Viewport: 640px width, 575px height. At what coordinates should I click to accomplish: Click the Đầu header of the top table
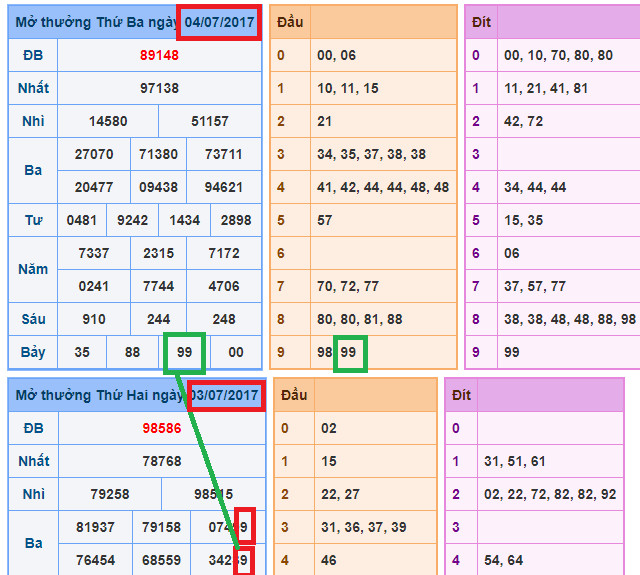[x=290, y=22]
